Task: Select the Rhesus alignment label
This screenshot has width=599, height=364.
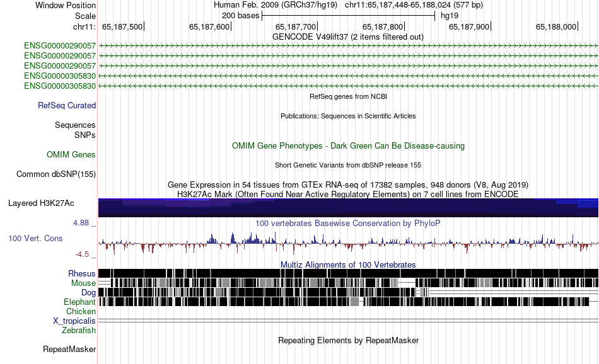Action: (81, 273)
